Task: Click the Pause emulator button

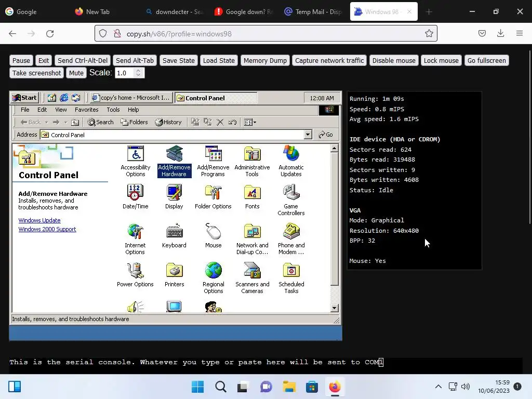Action: coord(21,60)
